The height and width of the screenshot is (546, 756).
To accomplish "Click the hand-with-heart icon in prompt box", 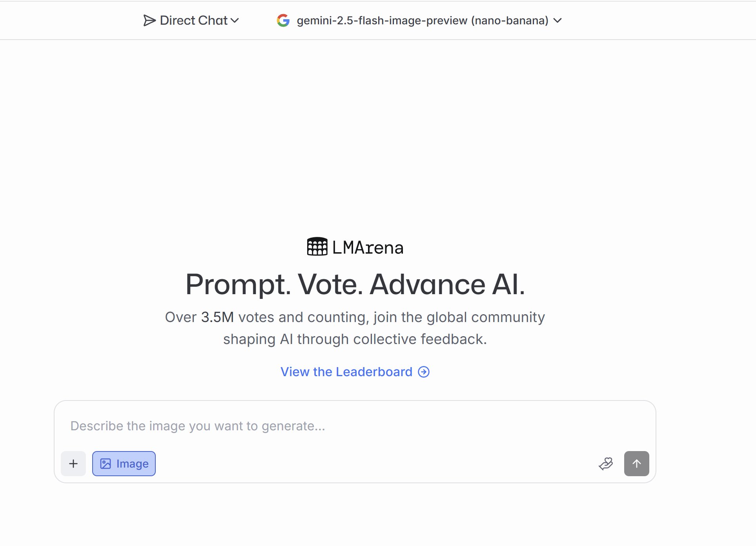I will tap(606, 464).
